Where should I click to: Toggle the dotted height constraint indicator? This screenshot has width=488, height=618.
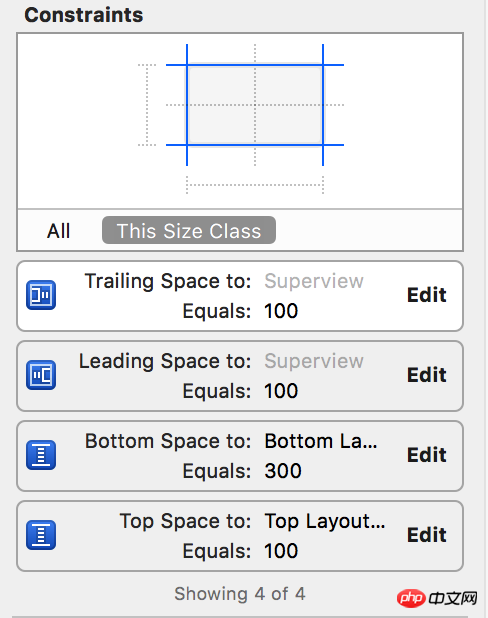coord(147,105)
